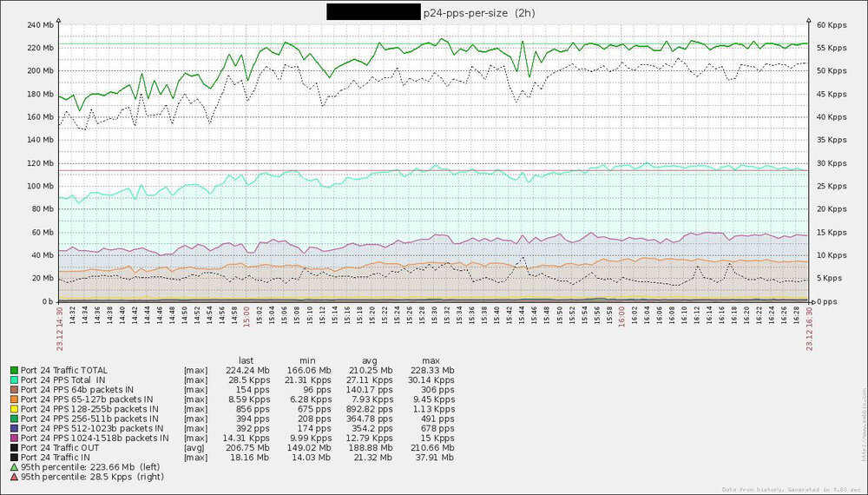The image size is (868, 495).
Task: Click the turquoise PPS Total IN legend swatch
Action: coord(15,380)
